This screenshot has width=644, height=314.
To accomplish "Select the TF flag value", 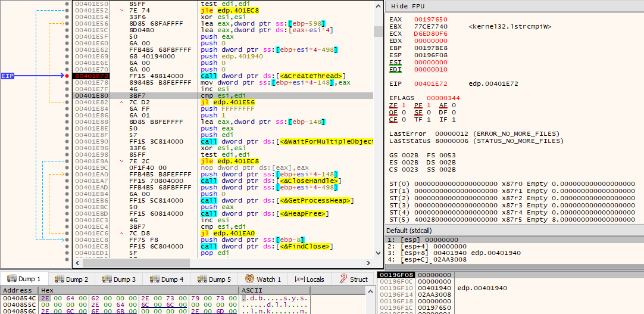I will click(x=429, y=120).
